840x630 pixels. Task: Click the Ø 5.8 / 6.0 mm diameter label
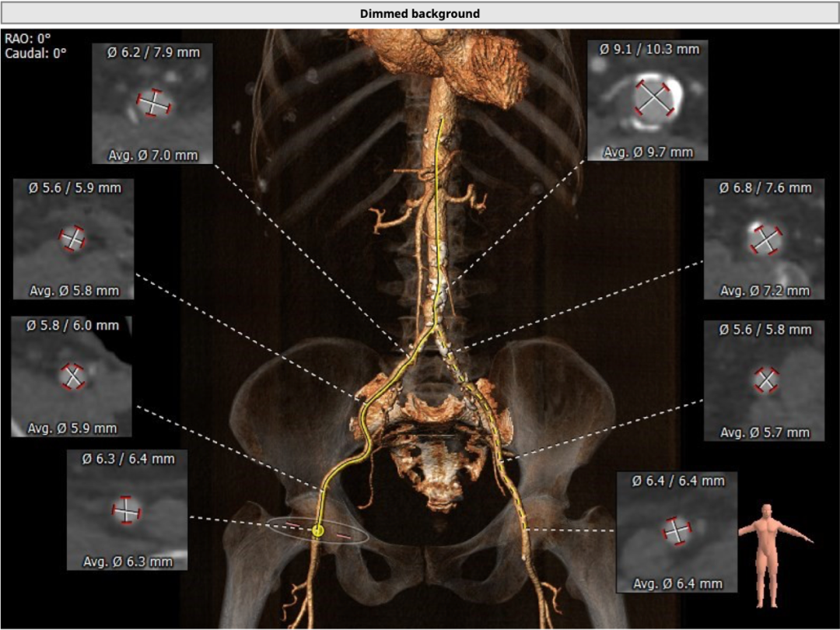coord(72,325)
